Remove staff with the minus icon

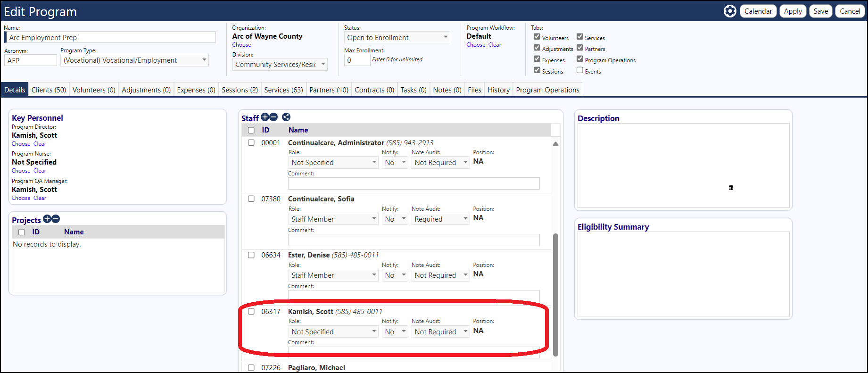273,117
